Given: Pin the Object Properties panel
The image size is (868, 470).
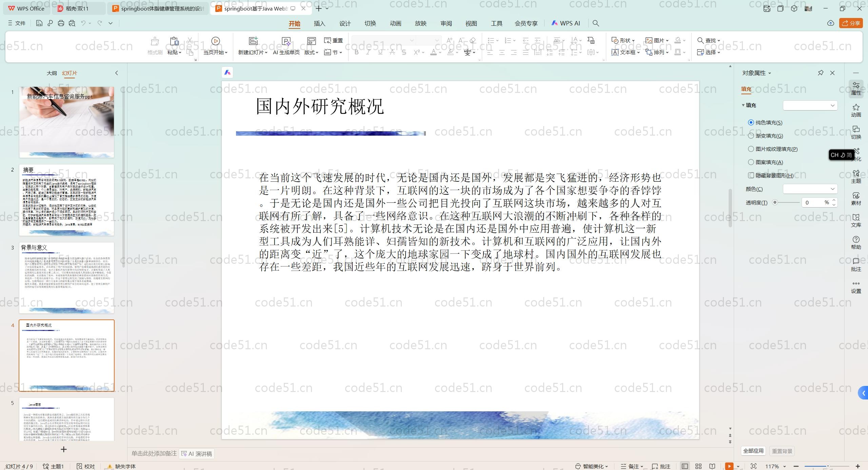Looking at the screenshot, I should 821,73.
